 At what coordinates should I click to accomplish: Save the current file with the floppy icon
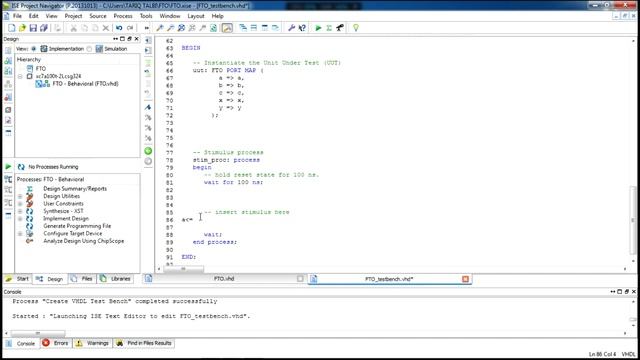click(33, 28)
